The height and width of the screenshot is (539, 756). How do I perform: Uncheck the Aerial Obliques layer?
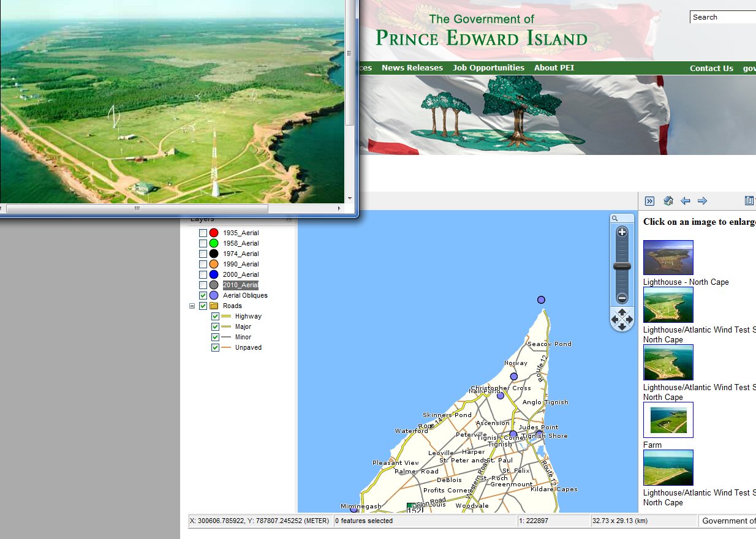(x=203, y=295)
